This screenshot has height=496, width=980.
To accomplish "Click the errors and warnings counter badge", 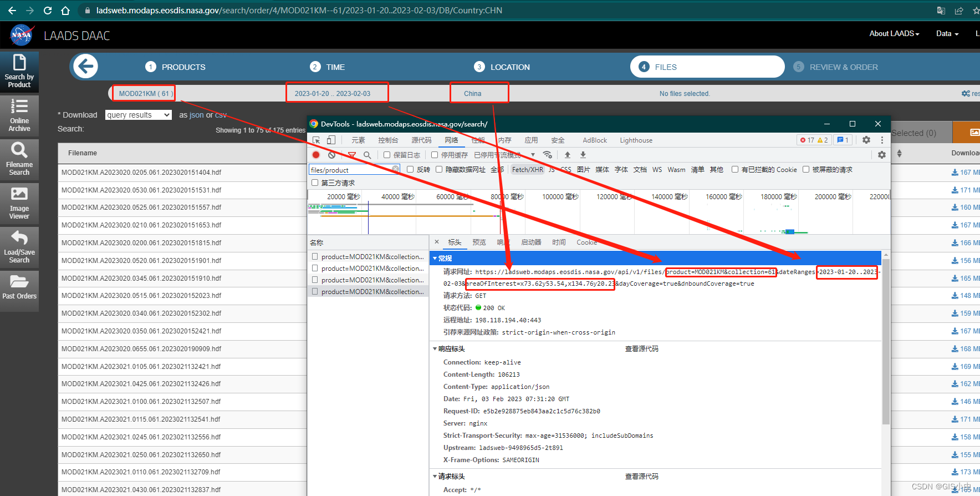I will point(814,140).
